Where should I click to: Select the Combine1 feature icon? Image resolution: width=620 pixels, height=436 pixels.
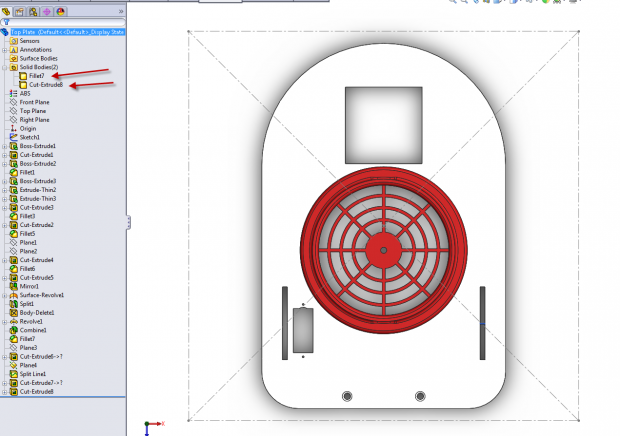[x=13, y=330]
